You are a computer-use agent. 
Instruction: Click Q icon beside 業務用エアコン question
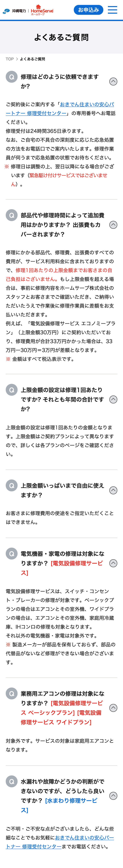tap(12, 693)
